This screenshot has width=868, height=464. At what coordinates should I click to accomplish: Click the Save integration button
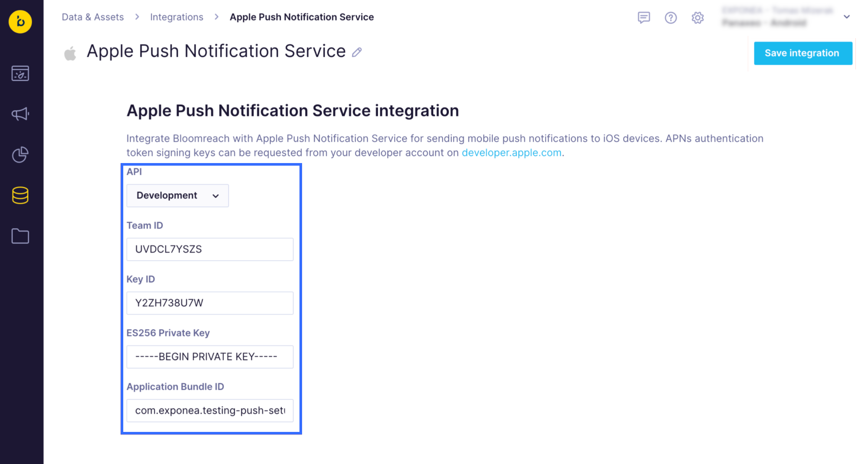point(802,53)
